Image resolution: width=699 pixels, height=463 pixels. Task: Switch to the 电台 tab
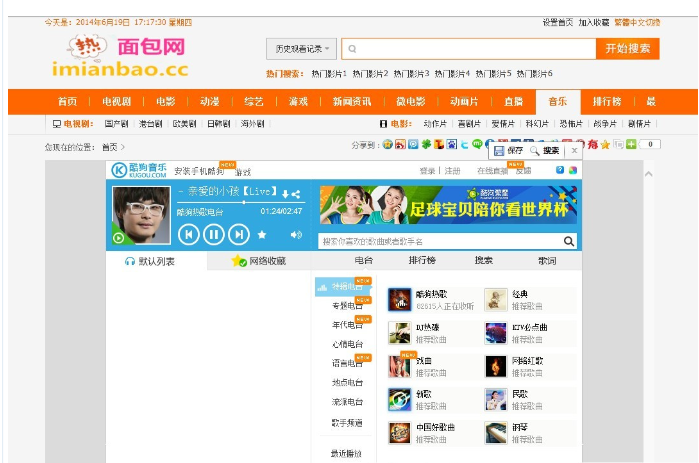tap(363, 260)
